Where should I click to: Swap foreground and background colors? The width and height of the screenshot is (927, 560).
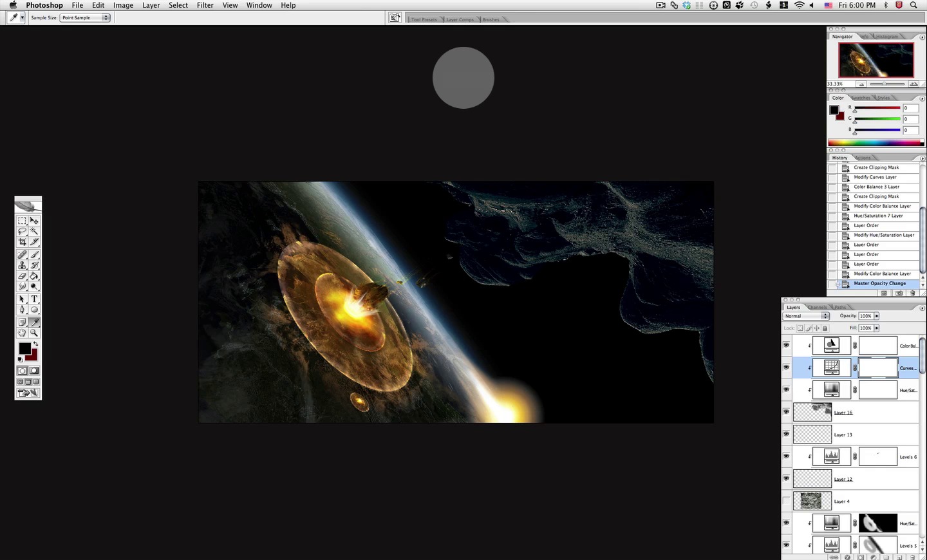click(35, 344)
